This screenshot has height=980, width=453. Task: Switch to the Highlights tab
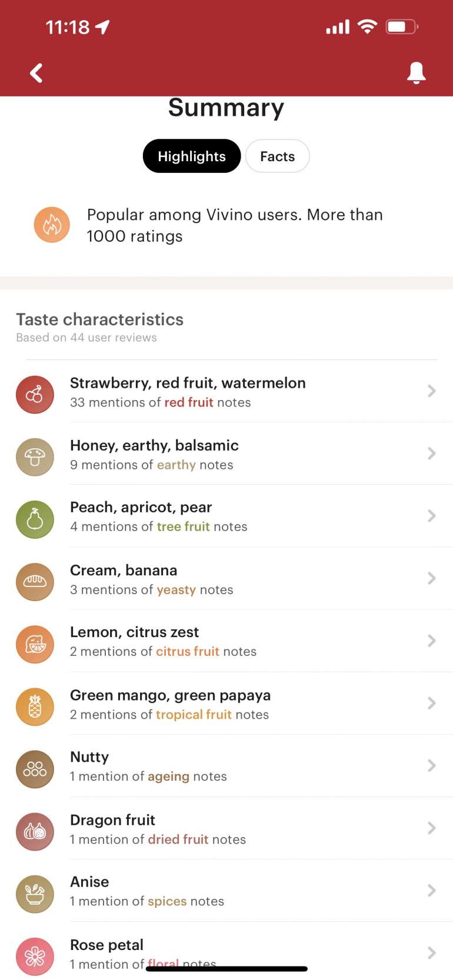point(192,156)
